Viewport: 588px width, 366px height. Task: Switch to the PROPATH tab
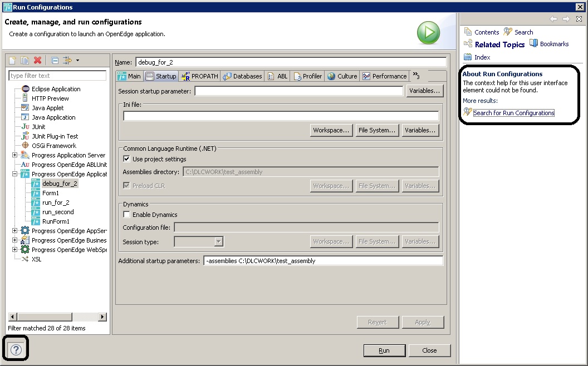pyautogui.click(x=199, y=76)
